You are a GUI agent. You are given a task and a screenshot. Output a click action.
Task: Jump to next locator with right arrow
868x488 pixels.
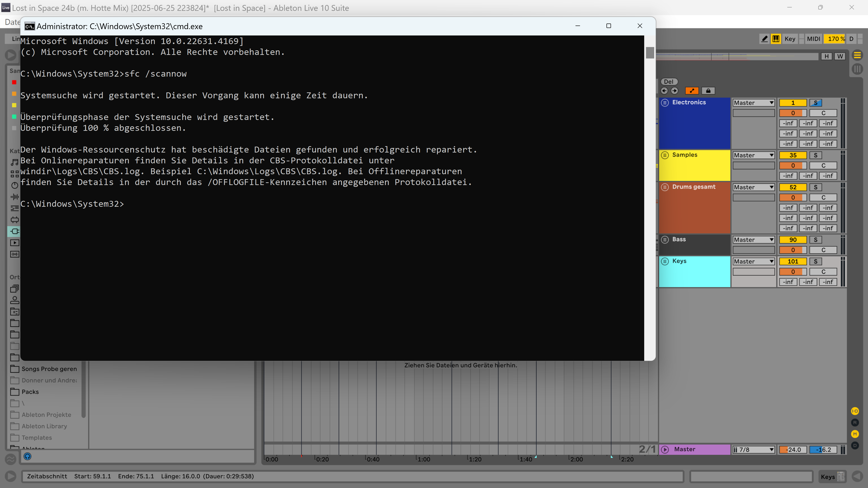click(674, 91)
